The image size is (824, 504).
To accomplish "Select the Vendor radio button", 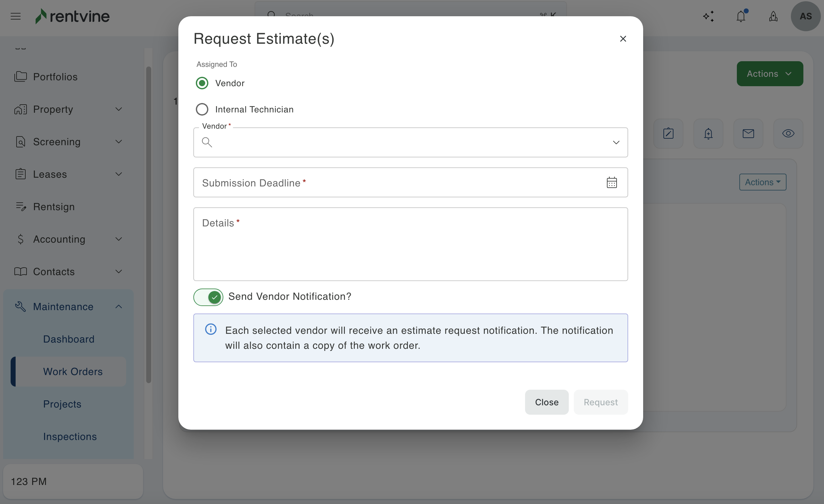I will coord(202,83).
